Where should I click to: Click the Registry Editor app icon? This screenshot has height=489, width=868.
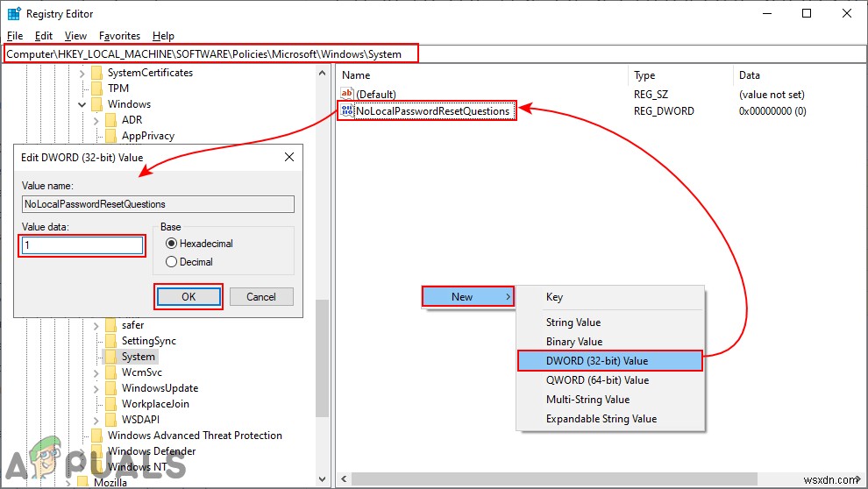[14, 13]
